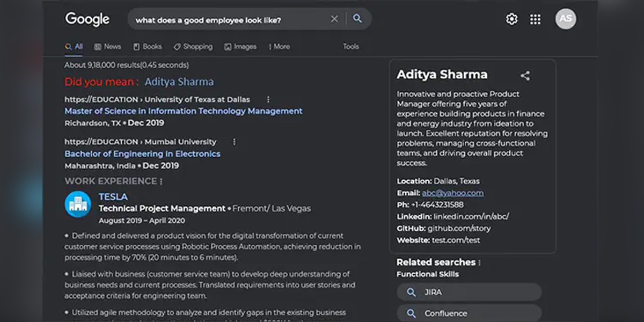Click the AS account avatar
This screenshot has width=644, height=322.
[x=566, y=19]
